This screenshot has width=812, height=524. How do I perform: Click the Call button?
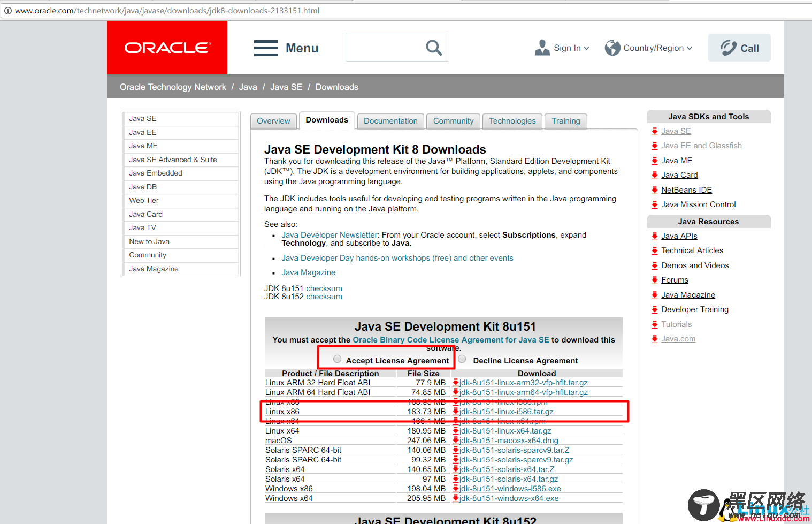coord(739,48)
